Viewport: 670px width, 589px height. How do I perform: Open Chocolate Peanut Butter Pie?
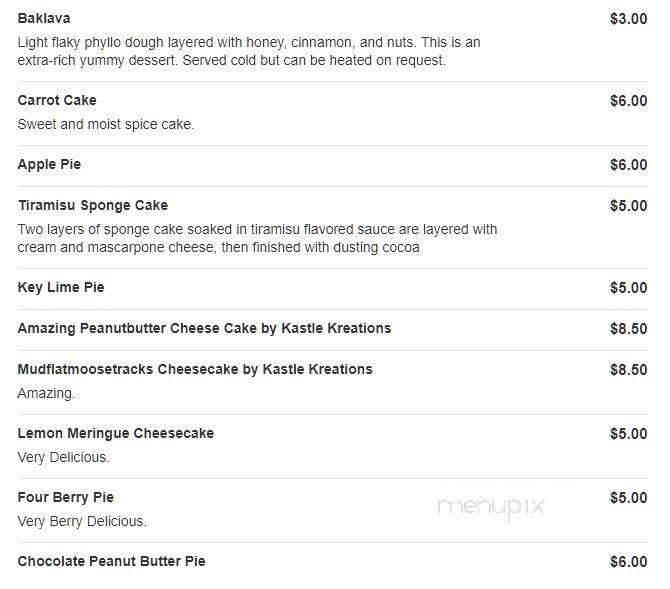(x=111, y=562)
